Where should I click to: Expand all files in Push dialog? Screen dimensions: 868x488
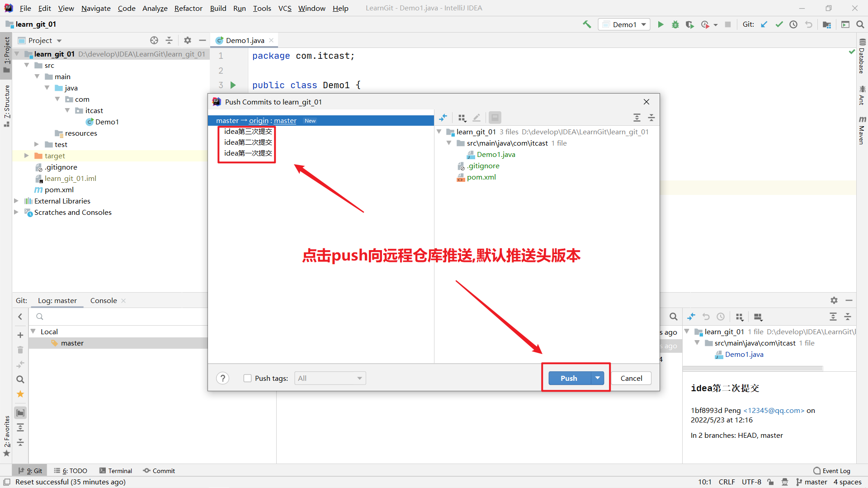coord(637,118)
